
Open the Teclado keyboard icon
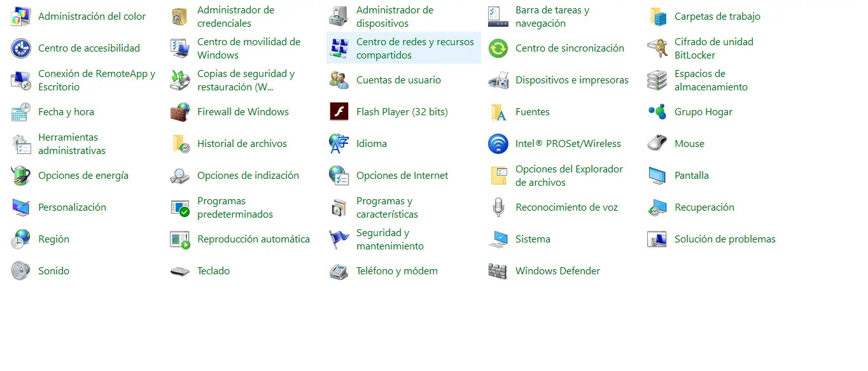click(x=180, y=271)
